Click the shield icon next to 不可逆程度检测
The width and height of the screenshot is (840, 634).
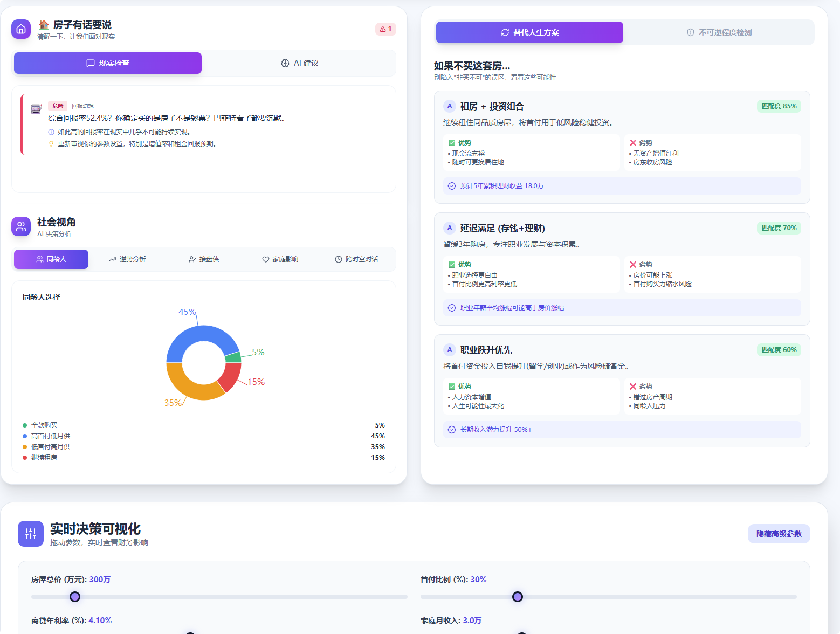pos(691,32)
